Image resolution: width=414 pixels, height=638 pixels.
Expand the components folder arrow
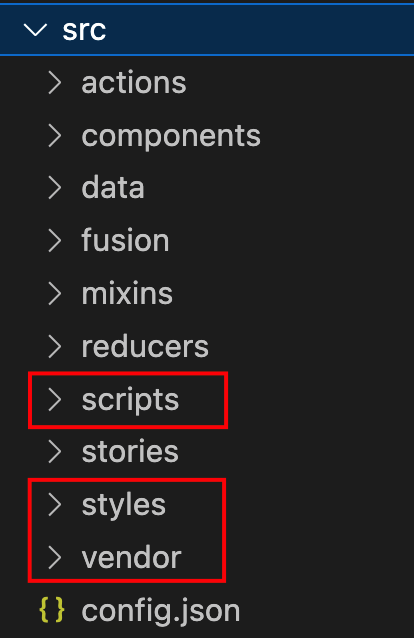coord(55,135)
